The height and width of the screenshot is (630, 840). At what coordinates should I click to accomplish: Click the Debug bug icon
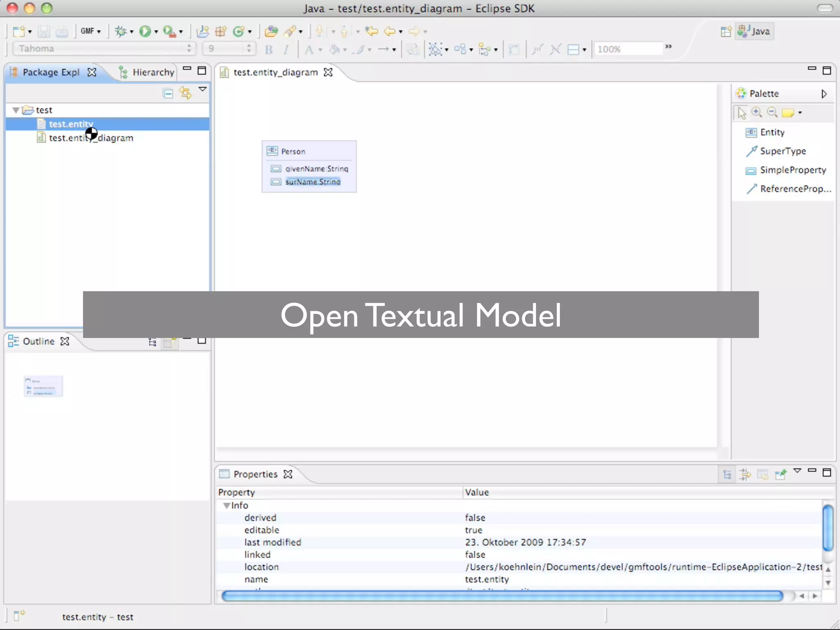click(121, 31)
